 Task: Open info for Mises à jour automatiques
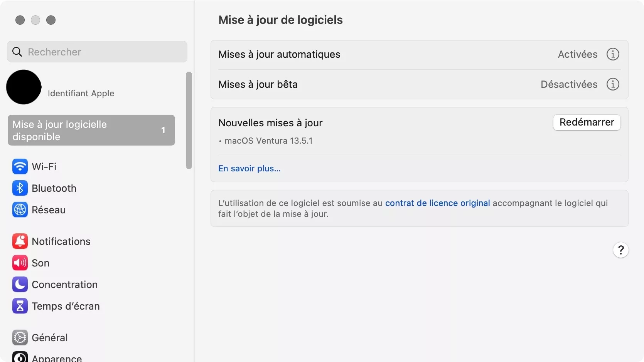coord(613,54)
